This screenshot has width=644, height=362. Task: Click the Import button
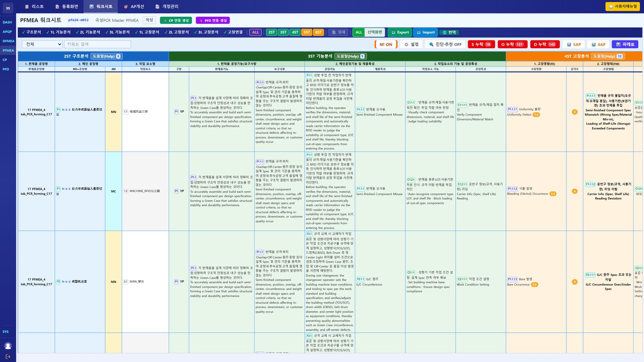pyautogui.click(x=425, y=32)
